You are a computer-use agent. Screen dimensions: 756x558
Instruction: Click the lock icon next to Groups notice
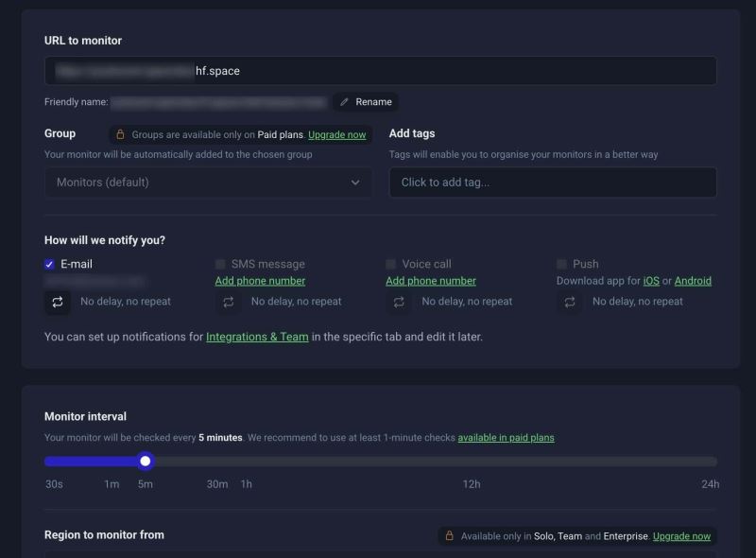(x=120, y=134)
